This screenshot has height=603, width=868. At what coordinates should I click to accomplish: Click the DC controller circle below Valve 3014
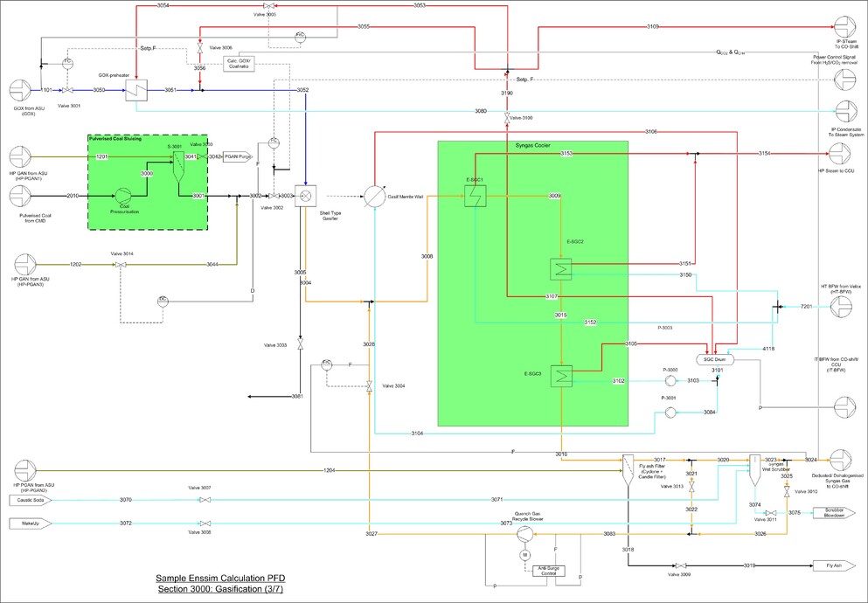(163, 301)
